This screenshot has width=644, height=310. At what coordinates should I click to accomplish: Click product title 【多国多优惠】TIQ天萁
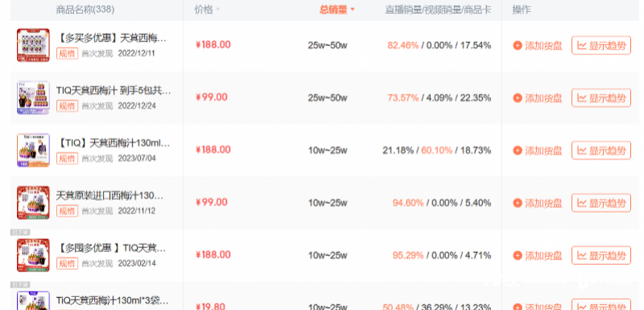point(111,249)
